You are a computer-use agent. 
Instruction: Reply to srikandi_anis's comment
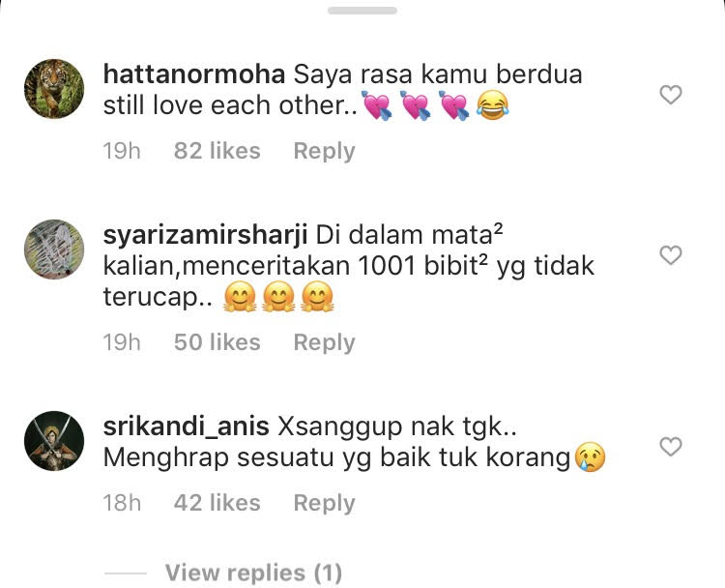(324, 503)
